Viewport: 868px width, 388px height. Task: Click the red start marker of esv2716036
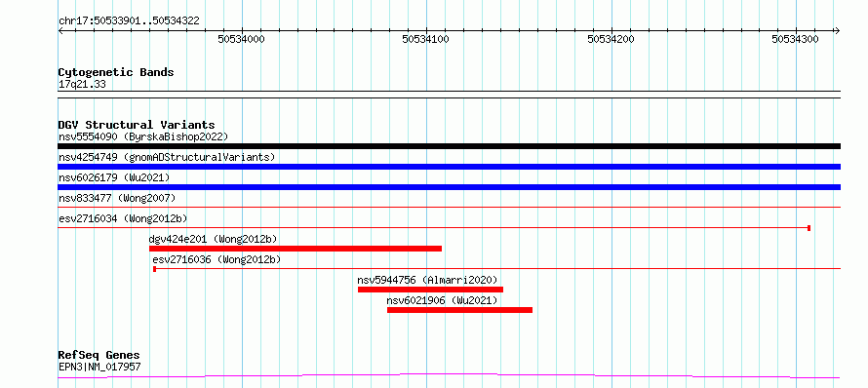point(155,269)
